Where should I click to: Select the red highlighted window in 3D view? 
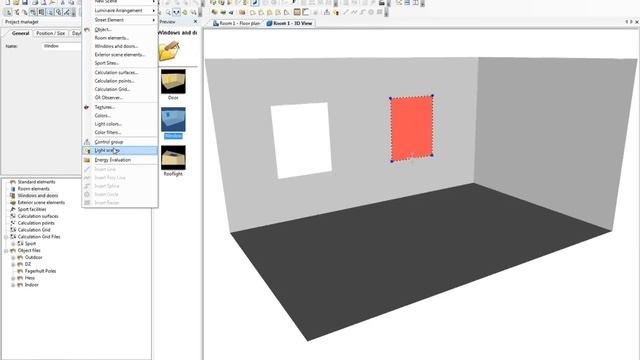[x=411, y=129]
